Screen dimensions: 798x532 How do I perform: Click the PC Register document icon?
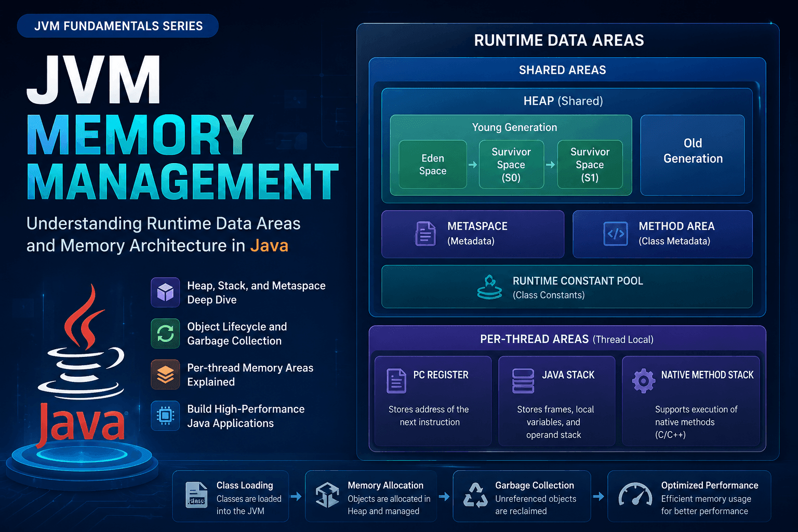point(396,381)
